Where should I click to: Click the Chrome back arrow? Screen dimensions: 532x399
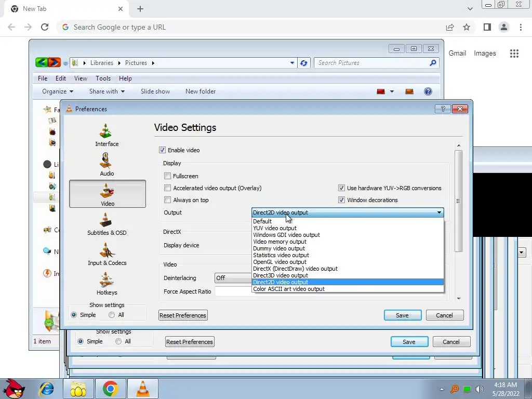(11, 27)
